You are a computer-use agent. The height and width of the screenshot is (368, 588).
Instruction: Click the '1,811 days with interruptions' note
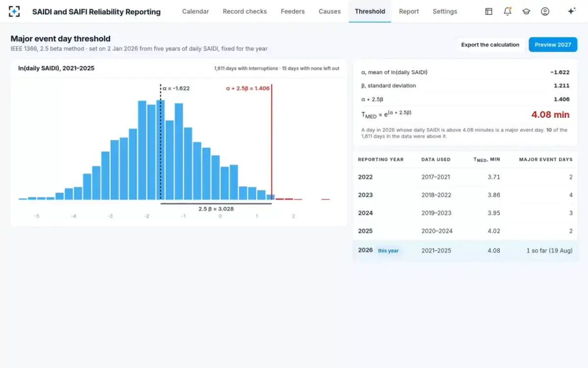245,69
